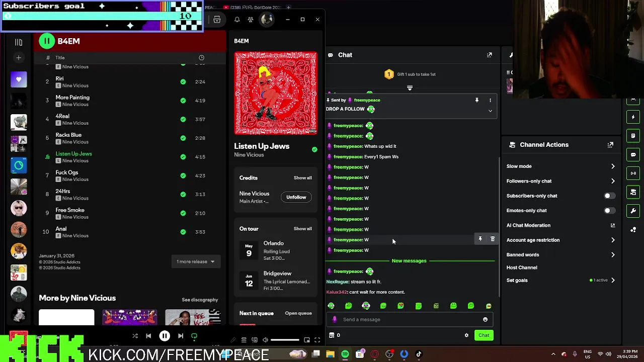
Task: Open pinned message three-dot options
Action: pos(491,100)
